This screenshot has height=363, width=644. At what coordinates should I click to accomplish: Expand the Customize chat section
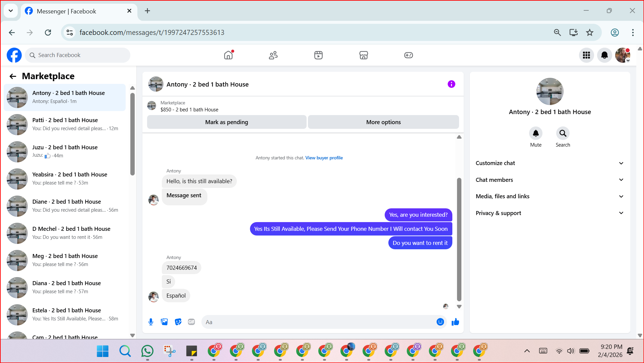[550, 163]
